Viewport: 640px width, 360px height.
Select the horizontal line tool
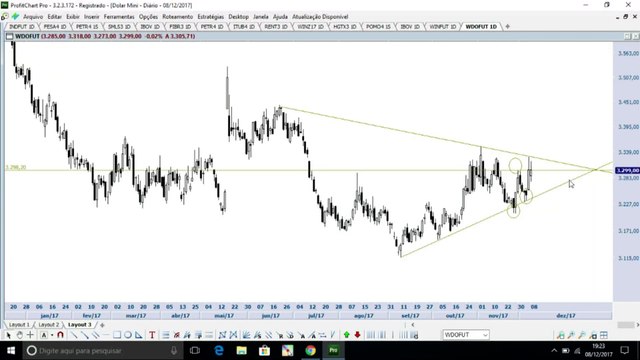point(106,335)
